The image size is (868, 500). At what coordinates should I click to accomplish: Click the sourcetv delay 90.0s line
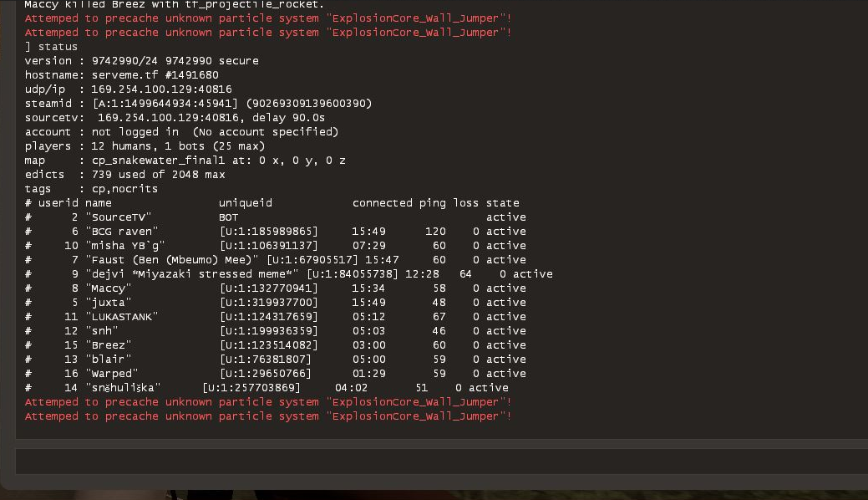click(181, 118)
